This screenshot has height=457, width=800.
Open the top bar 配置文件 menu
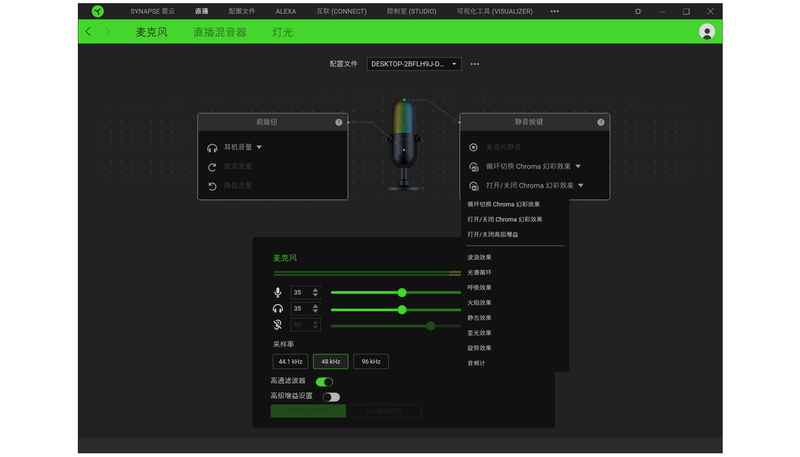[242, 11]
